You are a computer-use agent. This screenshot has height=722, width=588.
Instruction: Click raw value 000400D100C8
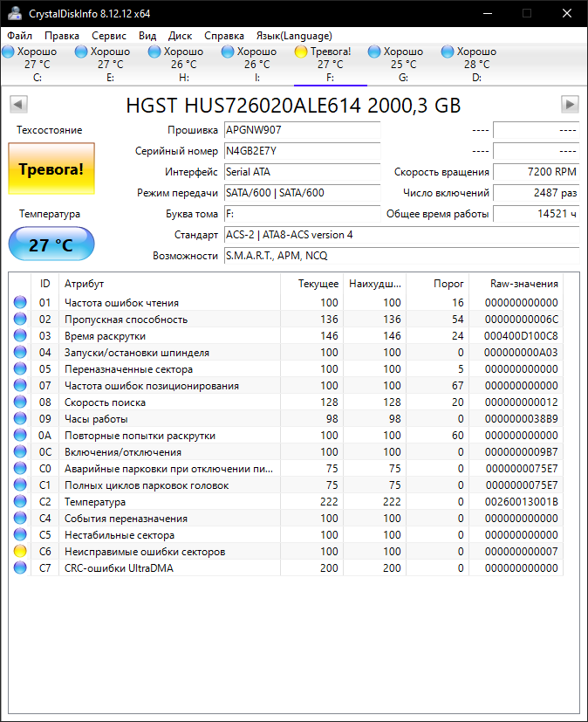click(521, 335)
